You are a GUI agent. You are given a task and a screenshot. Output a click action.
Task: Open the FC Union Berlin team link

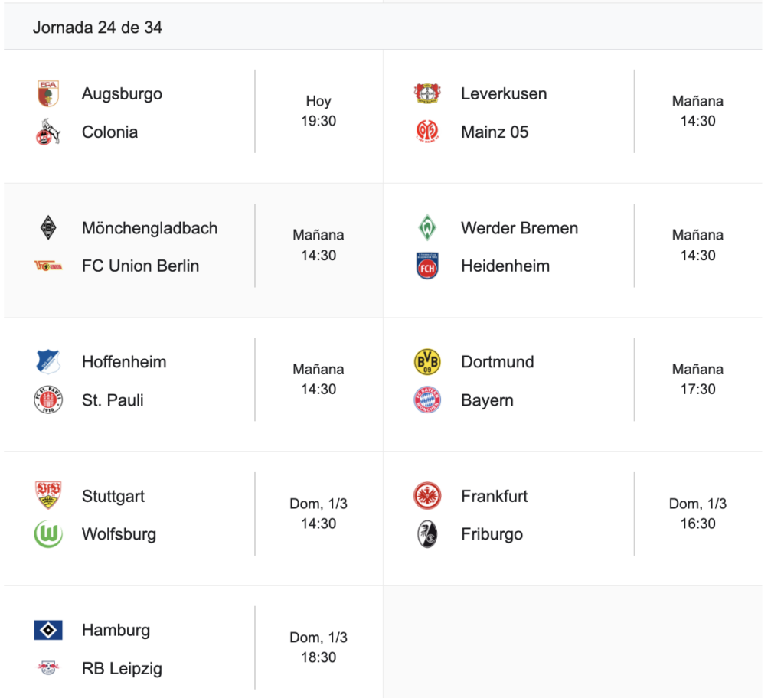tap(140, 266)
